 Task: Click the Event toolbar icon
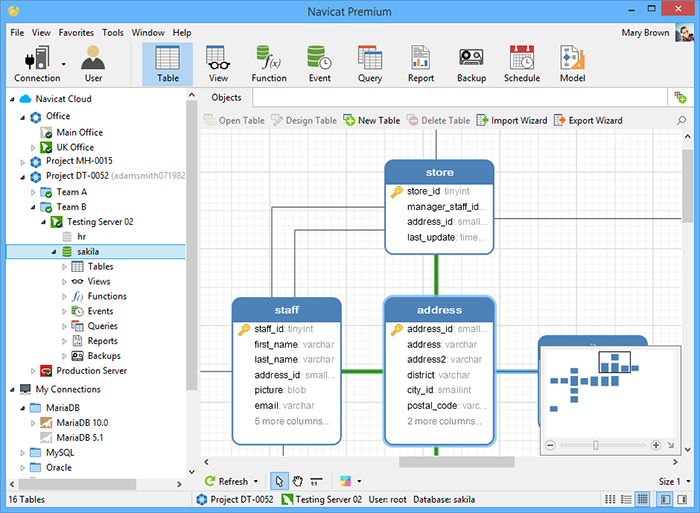click(319, 63)
